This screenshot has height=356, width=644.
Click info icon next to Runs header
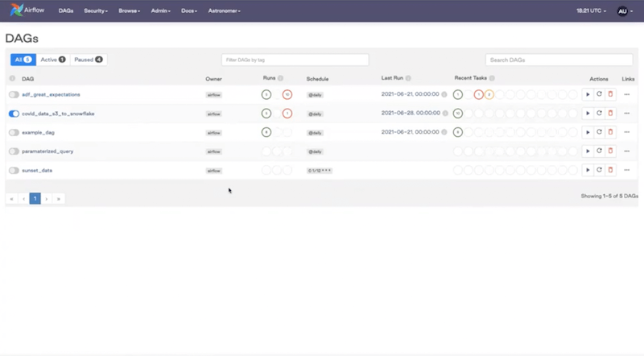click(280, 78)
